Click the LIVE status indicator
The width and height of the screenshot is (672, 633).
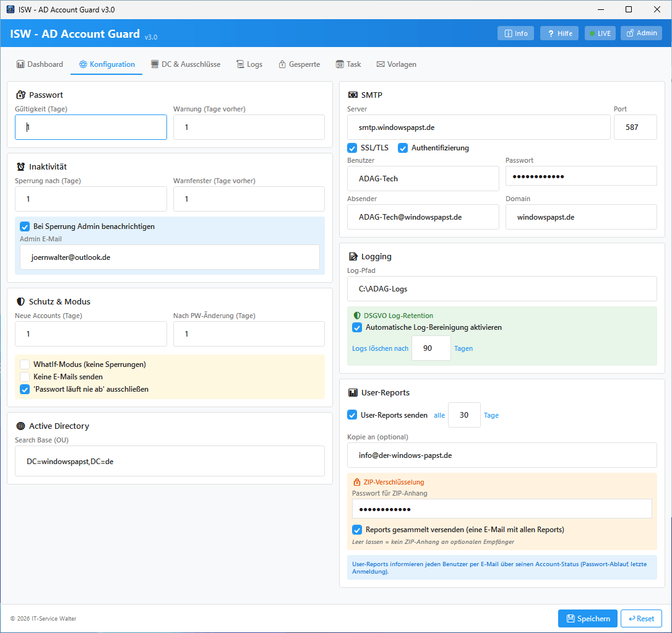(600, 33)
